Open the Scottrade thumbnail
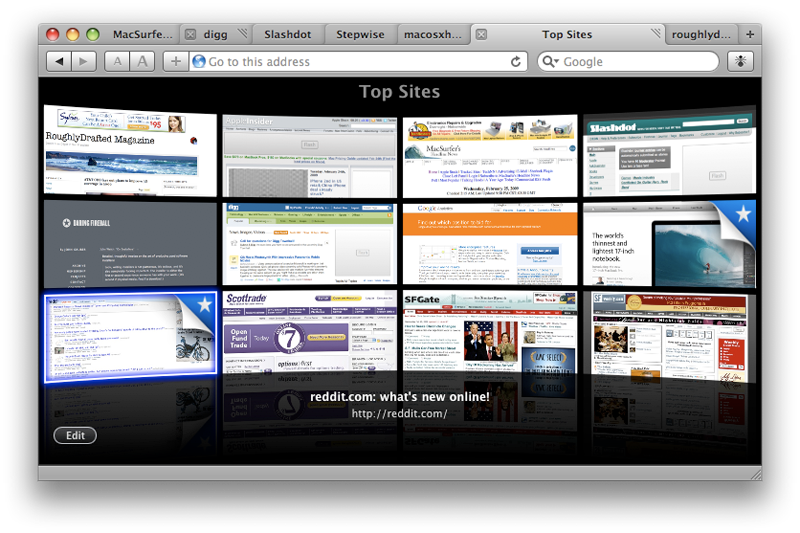The image size is (800, 533). pos(310,334)
